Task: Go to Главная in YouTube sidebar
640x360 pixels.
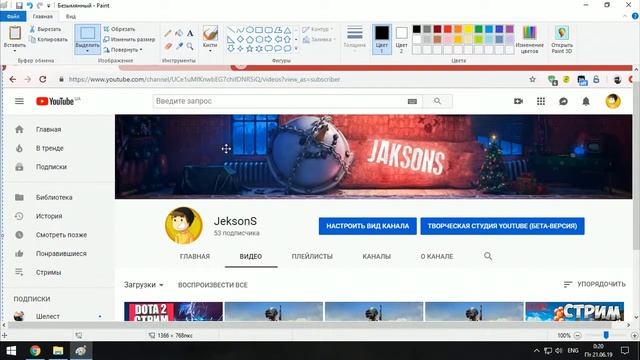Action: (48, 129)
